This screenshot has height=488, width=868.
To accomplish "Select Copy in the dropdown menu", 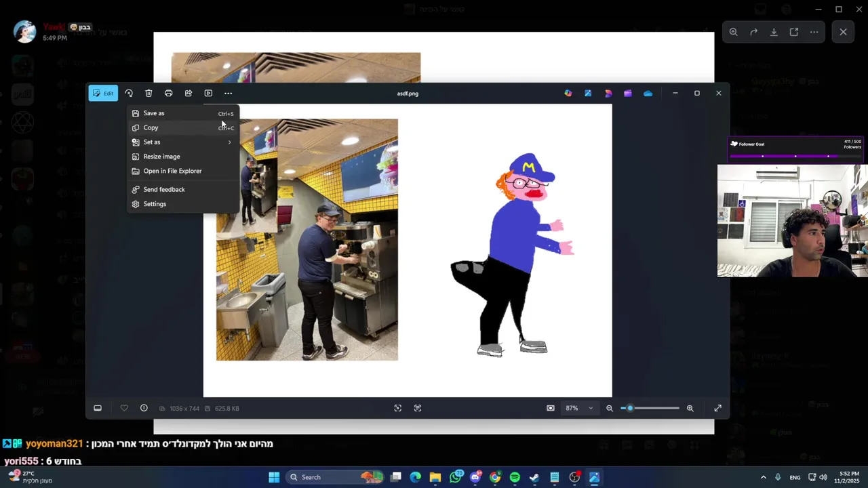I will coord(183,127).
